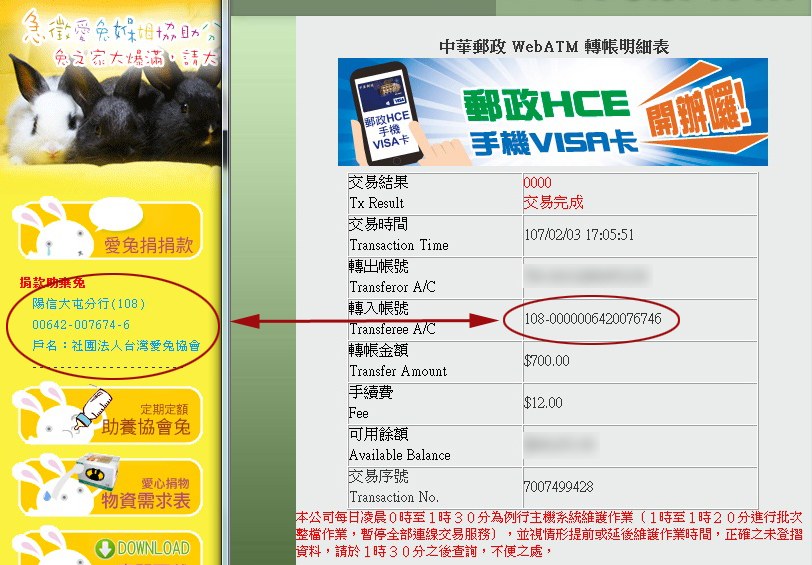The width and height of the screenshot is (812, 565).
Task: Click the transaction time 107/02/03 17:05:51
Action: click(579, 235)
